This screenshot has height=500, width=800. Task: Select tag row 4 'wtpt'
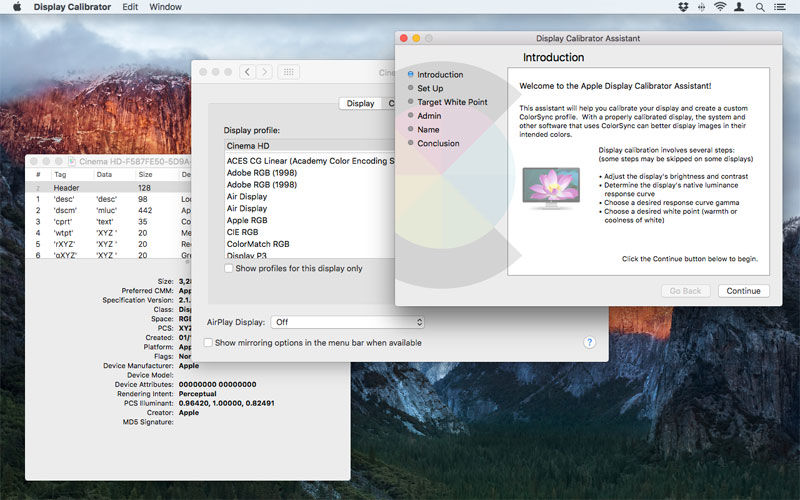tap(108, 233)
